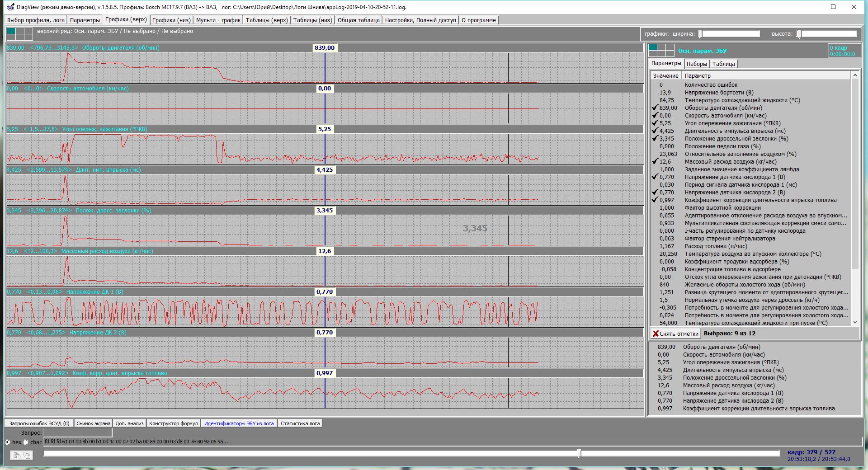Open the Мульти - график tab

coord(218,20)
